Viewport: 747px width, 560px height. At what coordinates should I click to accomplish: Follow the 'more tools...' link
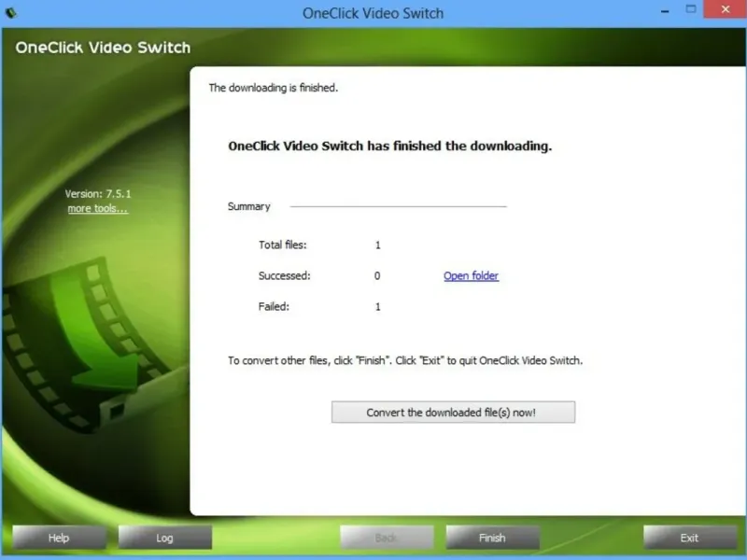(x=98, y=208)
